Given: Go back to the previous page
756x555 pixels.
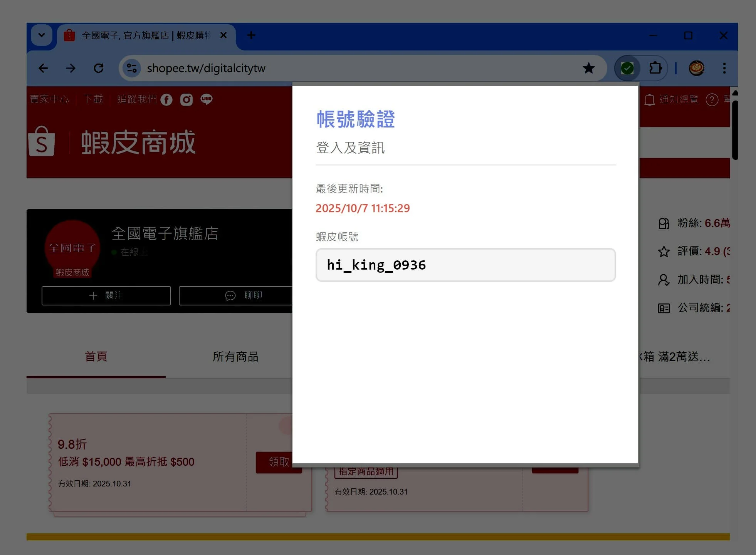Looking at the screenshot, I should click(x=43, y=68).
